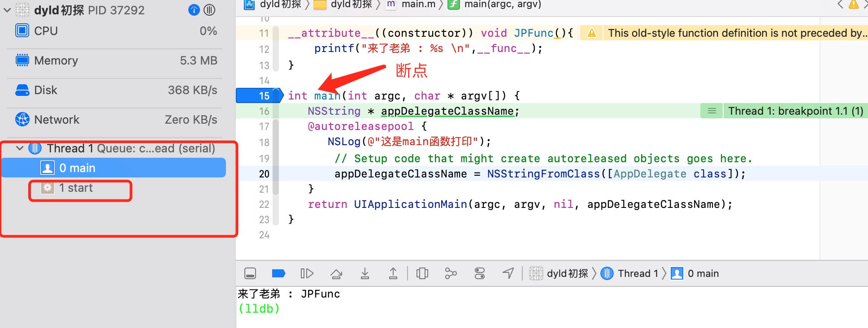Open the Network gauge report
The image size is (868, 328).
[116, 120]
